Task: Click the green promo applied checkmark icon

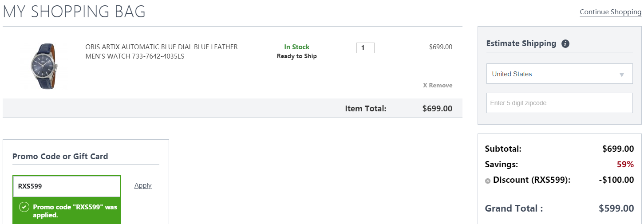Action: click(x=24, y=207)
